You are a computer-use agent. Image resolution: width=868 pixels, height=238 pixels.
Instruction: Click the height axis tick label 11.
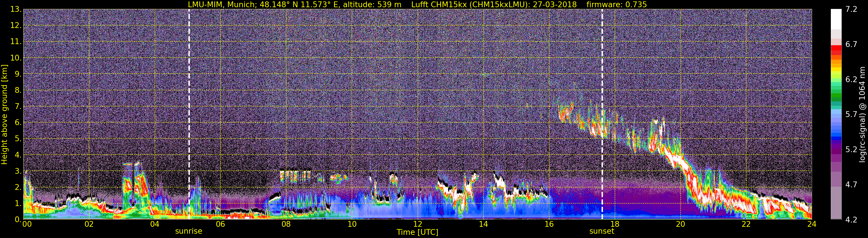point(16,42)
